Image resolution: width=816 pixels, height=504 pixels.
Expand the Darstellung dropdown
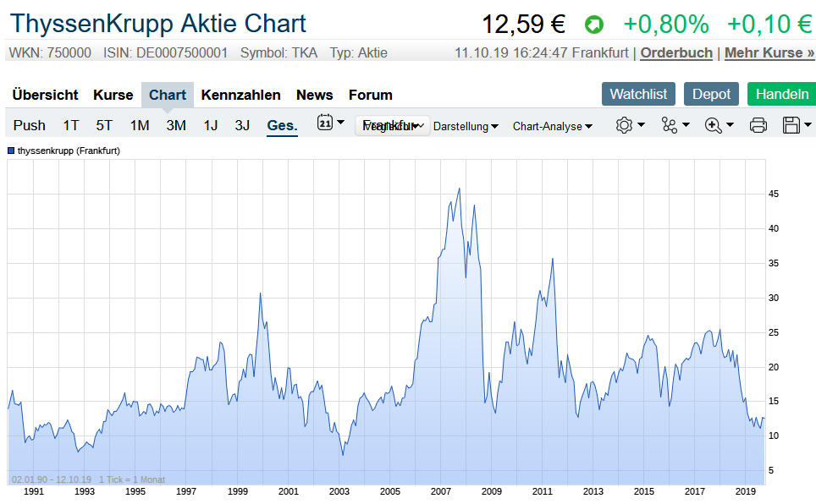[x=466, y=126]
